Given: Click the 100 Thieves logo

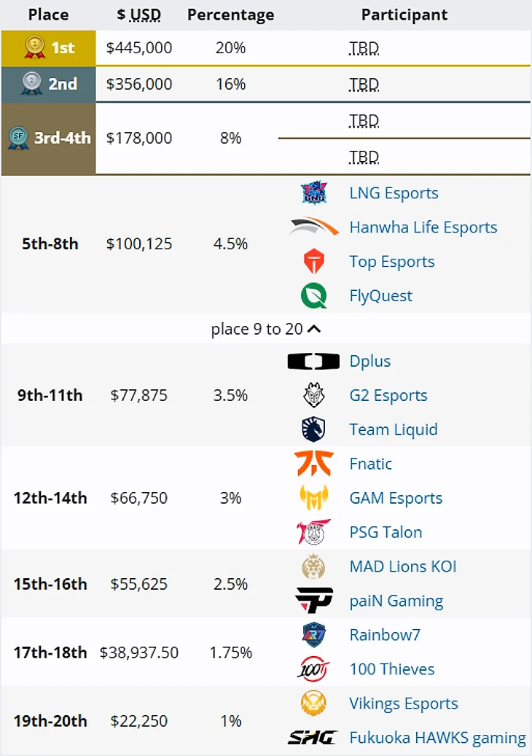Looking at the screenshot, I should [314, 669].
